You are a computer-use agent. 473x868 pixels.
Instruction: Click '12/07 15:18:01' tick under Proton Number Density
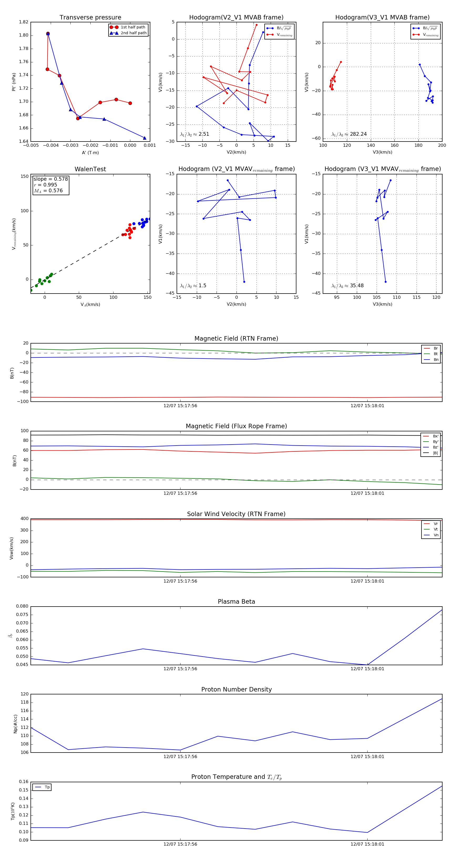point(367,756)
